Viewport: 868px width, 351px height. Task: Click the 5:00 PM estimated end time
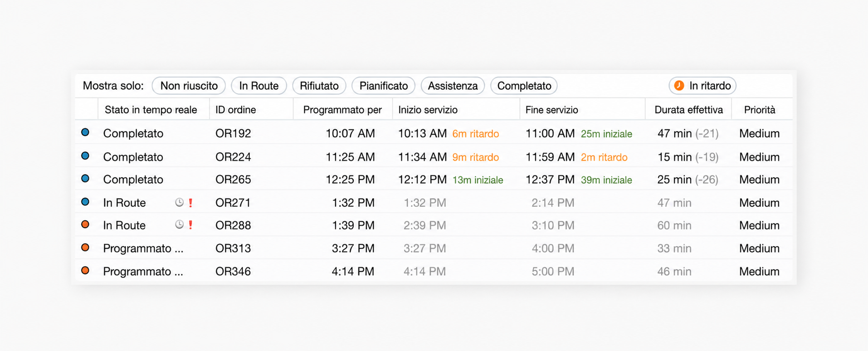pos(553,272)
